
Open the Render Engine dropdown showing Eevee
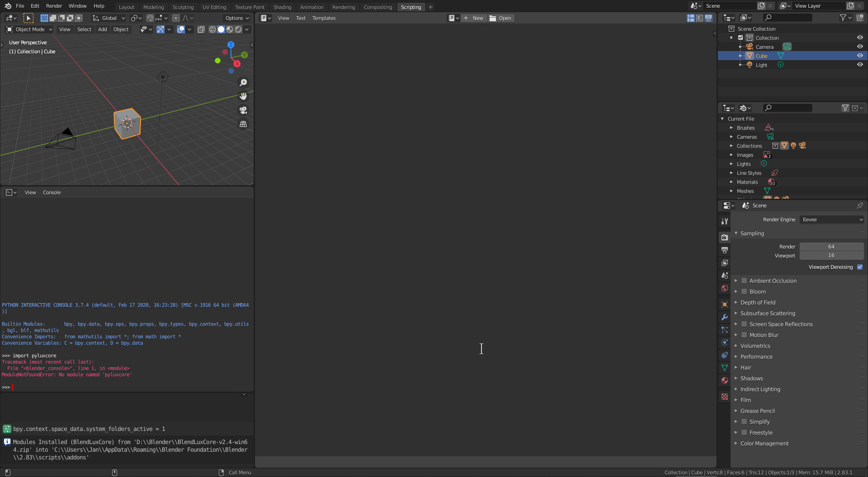click(832, 220)
